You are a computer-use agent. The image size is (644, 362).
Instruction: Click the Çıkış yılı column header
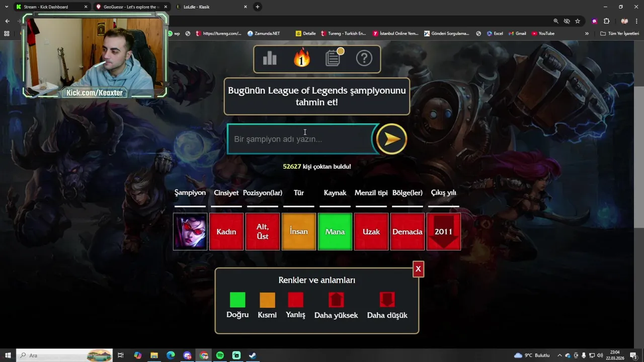pyautogui.click(x=444, y=193)
